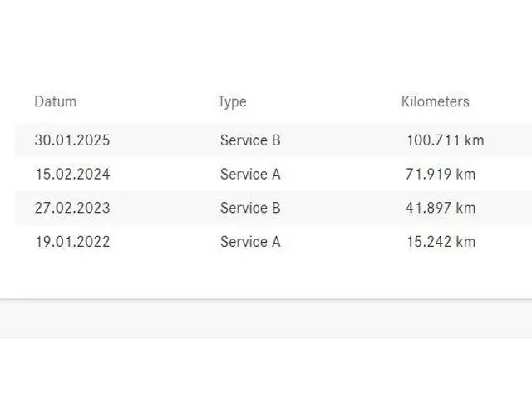Sort by the Type column header

(232, 102)
